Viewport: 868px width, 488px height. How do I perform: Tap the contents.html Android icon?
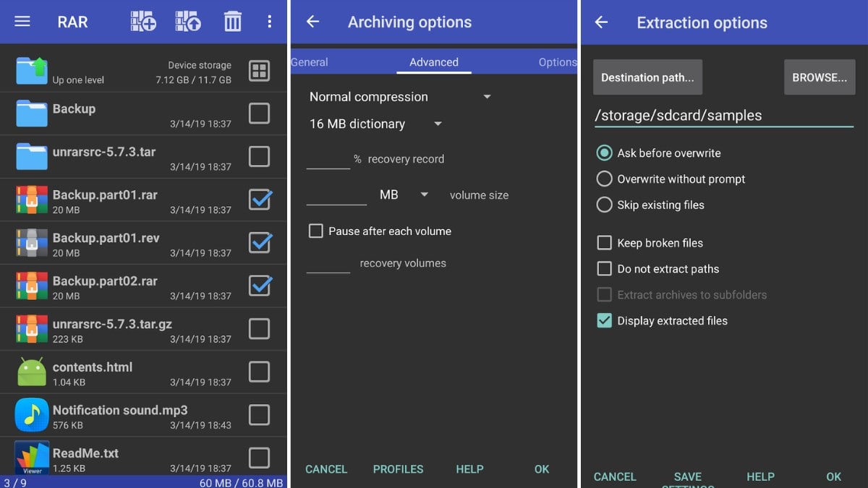[x=32, y=372]
